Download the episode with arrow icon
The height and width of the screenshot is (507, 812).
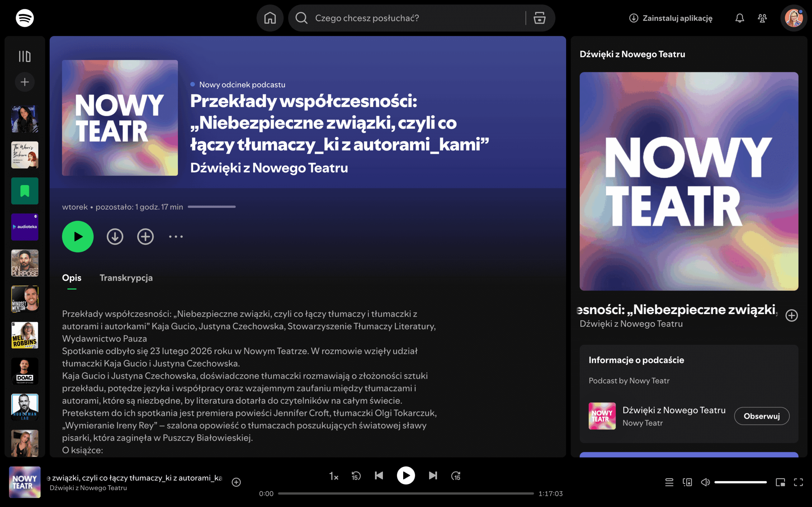115,237
